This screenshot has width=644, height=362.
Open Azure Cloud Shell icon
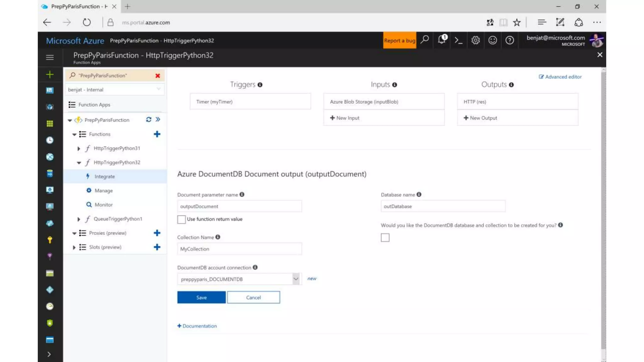[458, 40]
